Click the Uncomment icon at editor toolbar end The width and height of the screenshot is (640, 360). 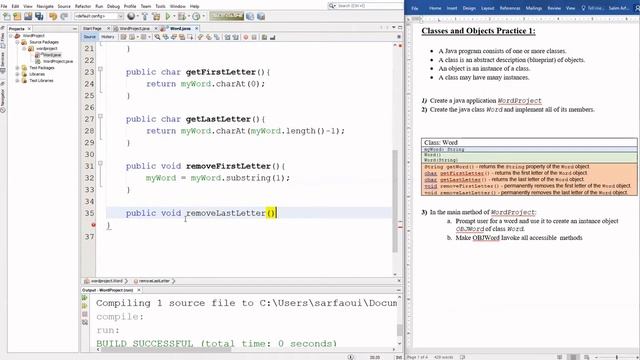272,37
